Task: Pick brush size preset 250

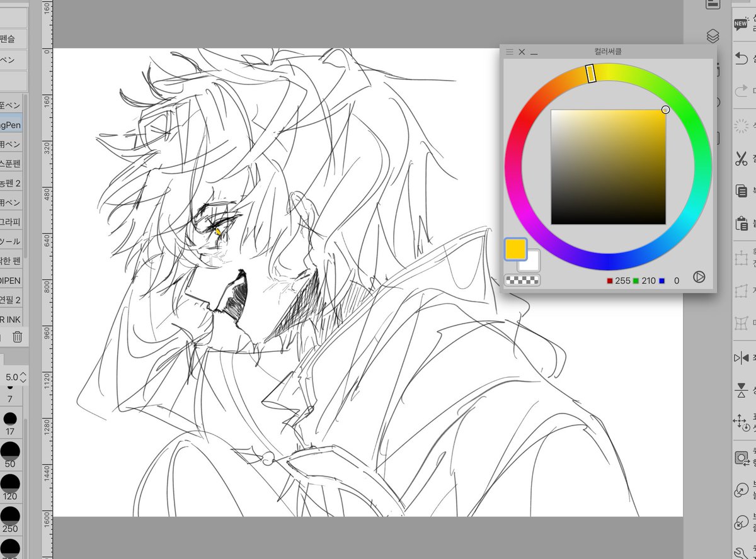Action: 10,521
